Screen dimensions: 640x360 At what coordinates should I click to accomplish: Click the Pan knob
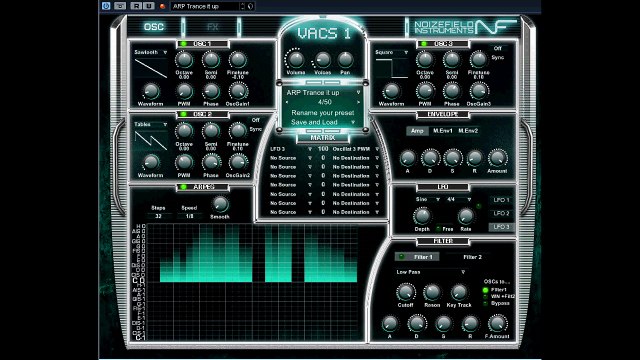(x=345, y=60)
